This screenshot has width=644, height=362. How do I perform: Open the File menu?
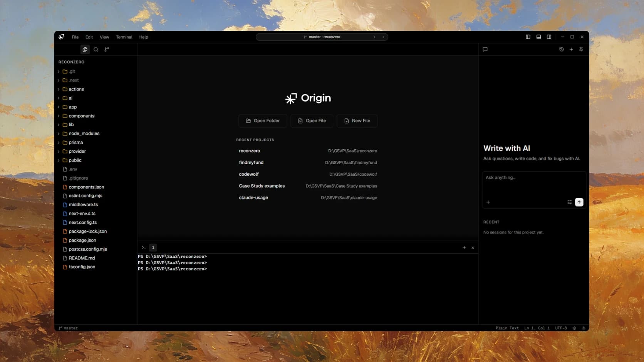pos(75,37)
